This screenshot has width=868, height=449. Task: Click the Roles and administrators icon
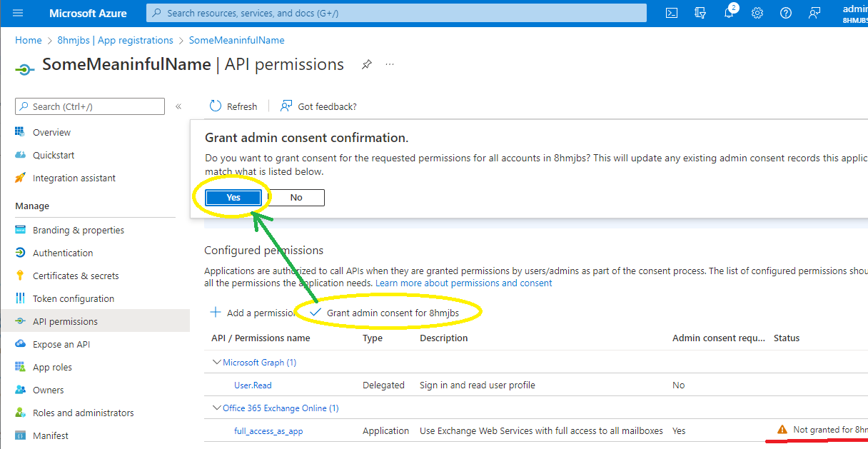tap(20, 413)
